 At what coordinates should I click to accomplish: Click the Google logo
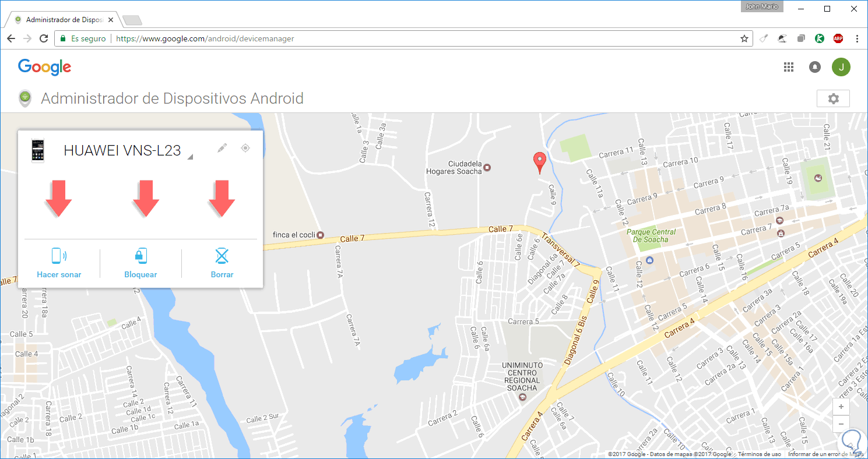(44, 67)
